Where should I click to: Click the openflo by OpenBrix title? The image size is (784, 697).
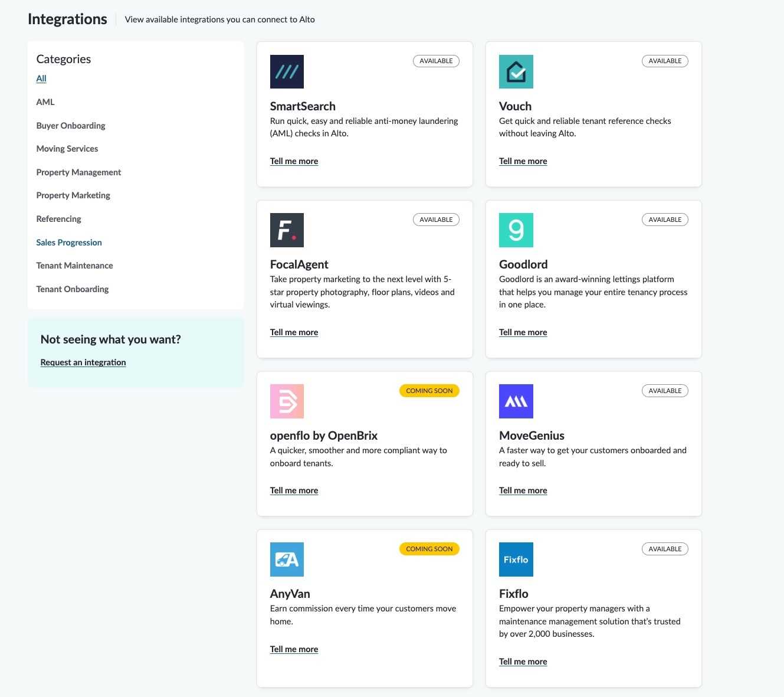[324, 436]
